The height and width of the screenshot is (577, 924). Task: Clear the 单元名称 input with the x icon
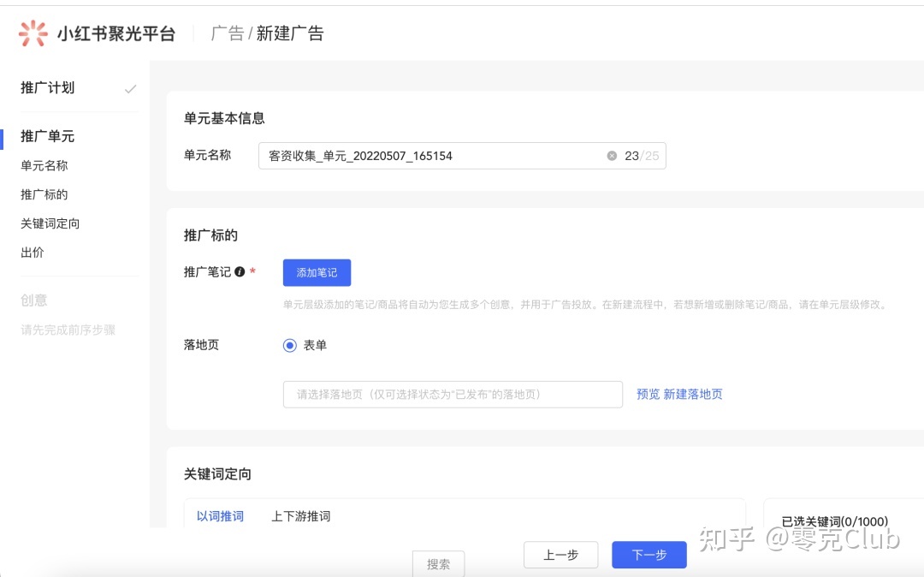(x=612, y=155)
